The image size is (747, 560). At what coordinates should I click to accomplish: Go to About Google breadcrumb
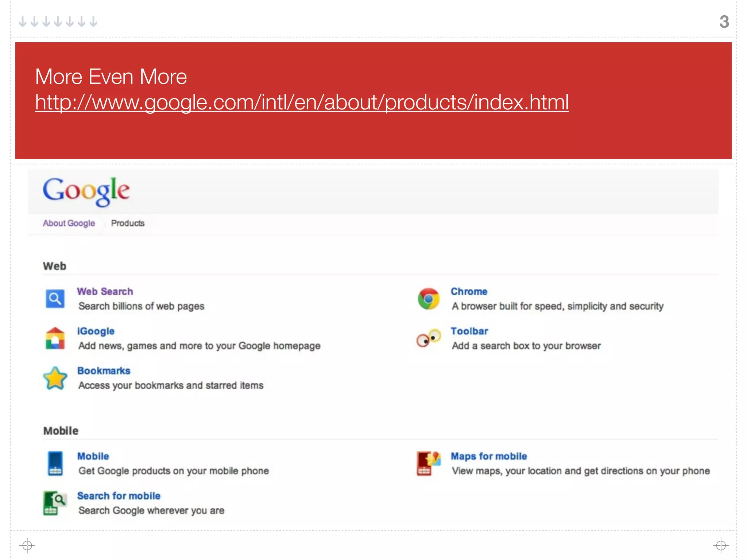point(69,223)
